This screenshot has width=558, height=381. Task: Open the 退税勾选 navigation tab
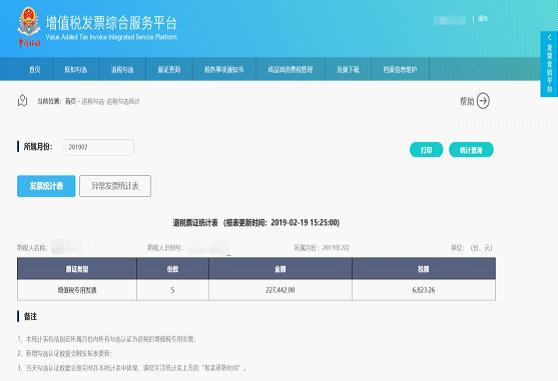coord(122,69)
